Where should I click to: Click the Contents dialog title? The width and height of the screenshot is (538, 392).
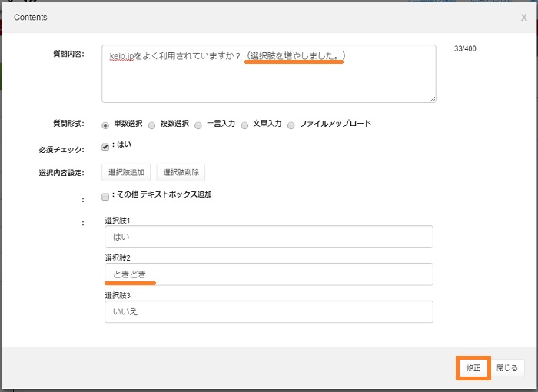pos(31,17)
